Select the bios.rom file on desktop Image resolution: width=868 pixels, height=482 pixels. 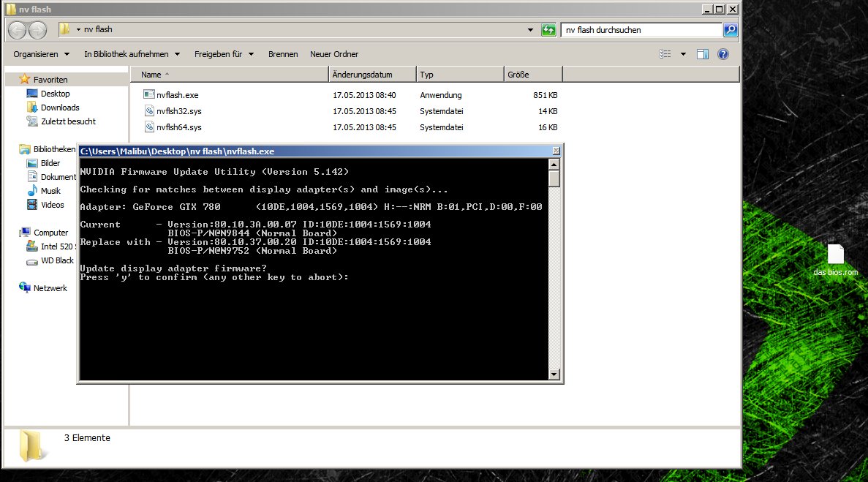tap(835, 260)
